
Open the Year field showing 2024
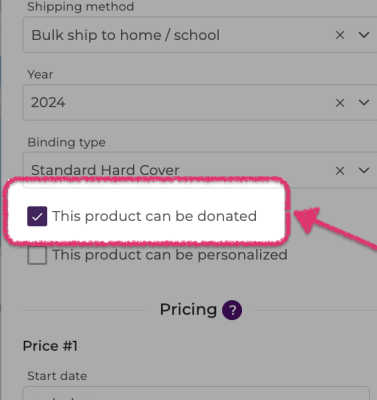[x=200, y=103]
